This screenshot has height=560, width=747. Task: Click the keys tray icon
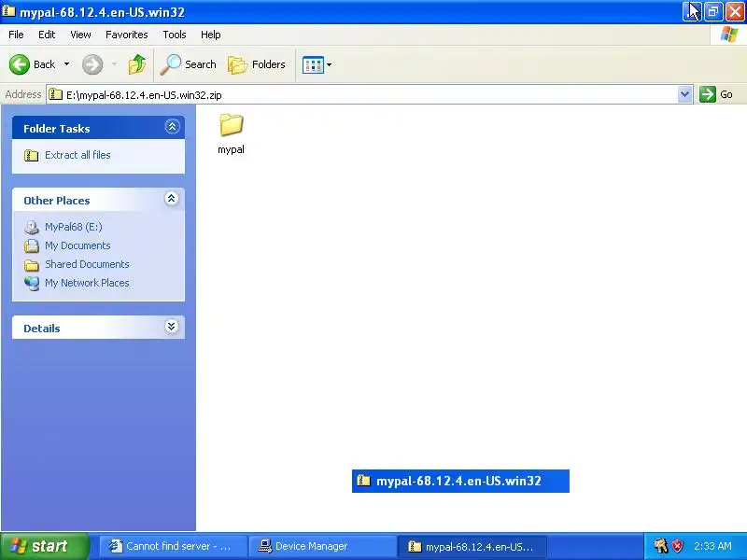pyautogui.click(x=661, y=546)
